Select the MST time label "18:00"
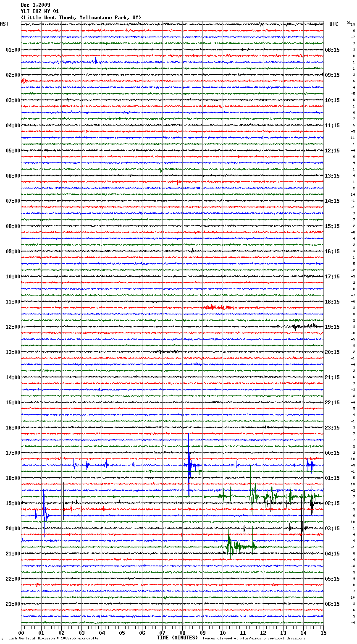 pyautogui.click(x=13, y=478)
